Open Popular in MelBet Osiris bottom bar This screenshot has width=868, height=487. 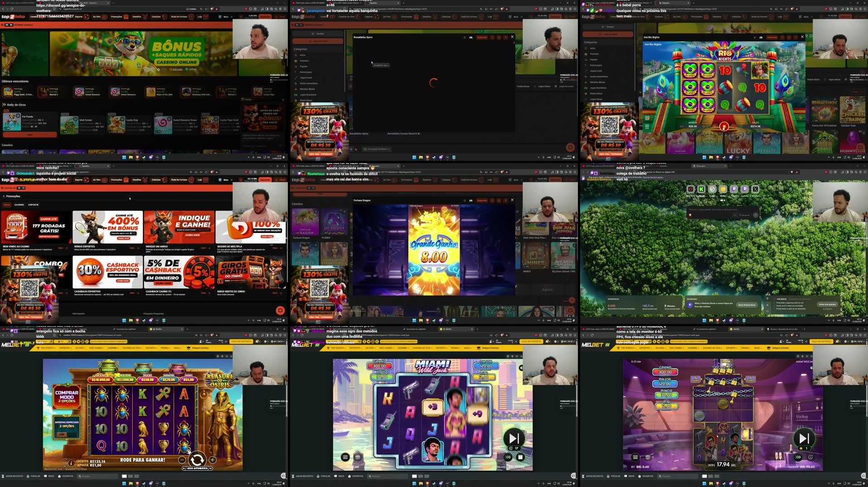34,476
